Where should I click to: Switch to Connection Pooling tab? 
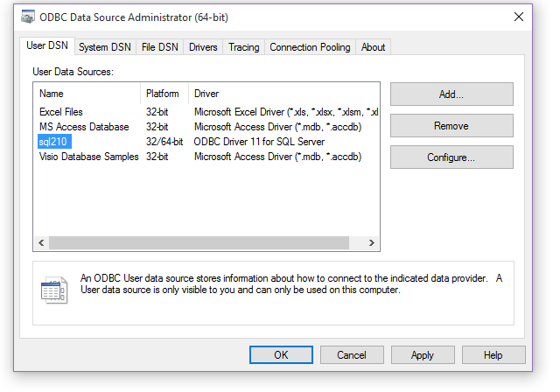310,47
